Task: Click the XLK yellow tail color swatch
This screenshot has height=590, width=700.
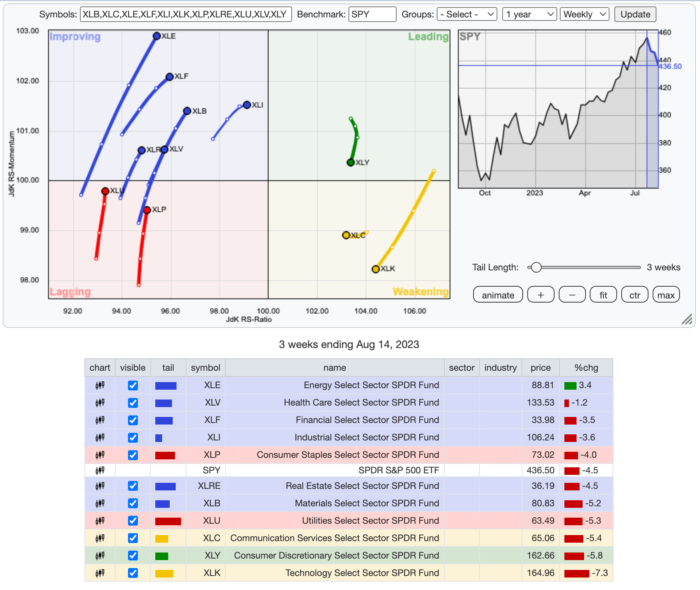Action: pos(164,574)
